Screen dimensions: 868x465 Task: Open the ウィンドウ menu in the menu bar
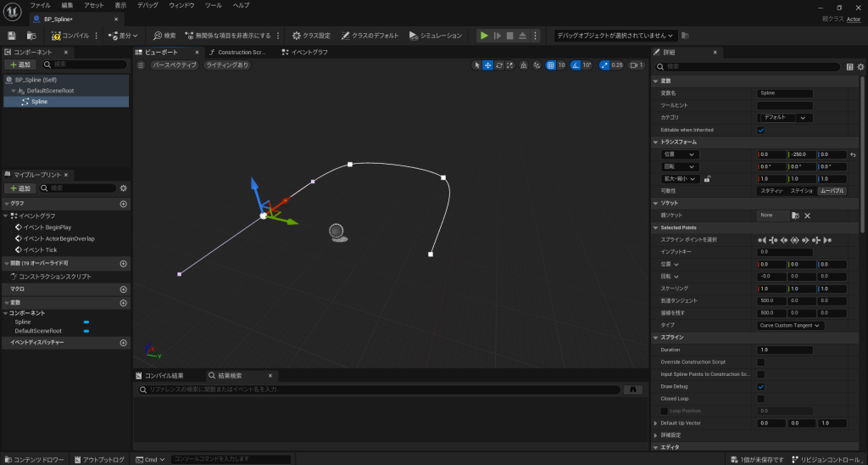click(x=181, y=5)
